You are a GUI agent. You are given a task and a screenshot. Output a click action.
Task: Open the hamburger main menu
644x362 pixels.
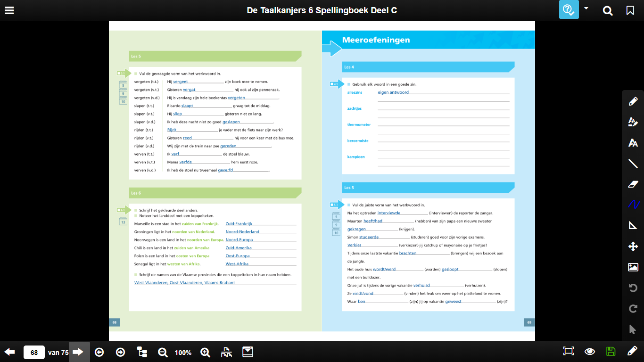point(9,10)
